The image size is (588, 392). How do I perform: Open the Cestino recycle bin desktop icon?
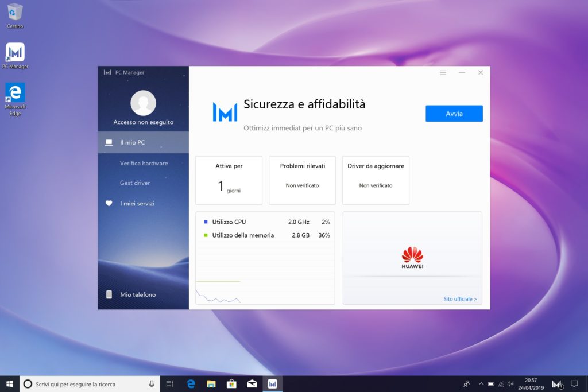tap(15, 15)
